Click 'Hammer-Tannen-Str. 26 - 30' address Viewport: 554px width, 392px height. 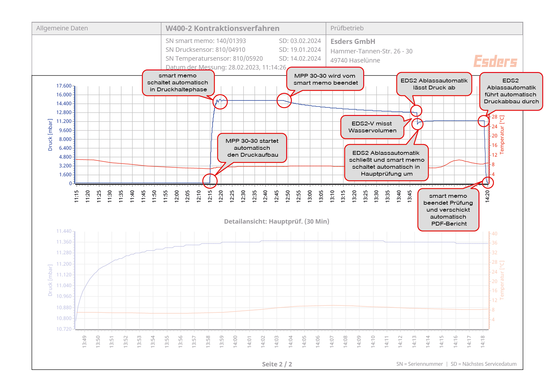point(371,51)
